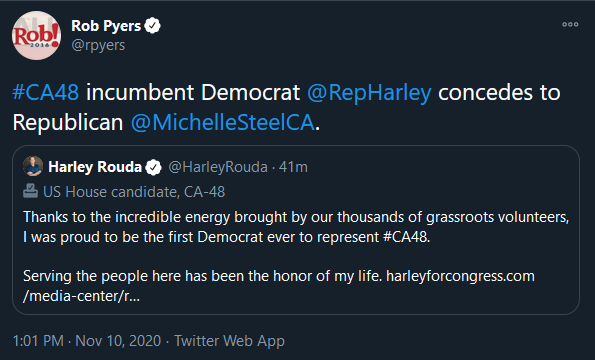Open the harleyforcongress.com link
The image size is (595, 360).
[x=279, y=286]
